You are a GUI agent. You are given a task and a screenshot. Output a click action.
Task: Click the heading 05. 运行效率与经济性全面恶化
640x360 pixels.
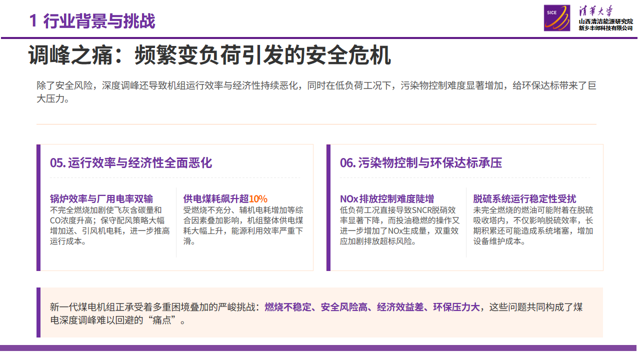[x=131, y=163]
